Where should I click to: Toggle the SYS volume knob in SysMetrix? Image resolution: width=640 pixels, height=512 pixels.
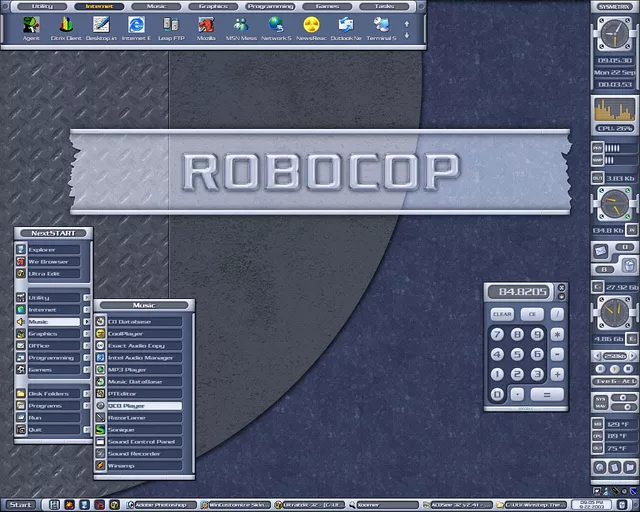click(623, 398)
